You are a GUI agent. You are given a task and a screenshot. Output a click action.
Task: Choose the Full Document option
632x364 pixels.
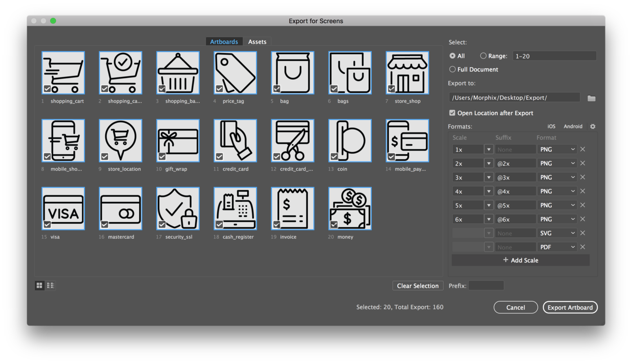(453, 69)
